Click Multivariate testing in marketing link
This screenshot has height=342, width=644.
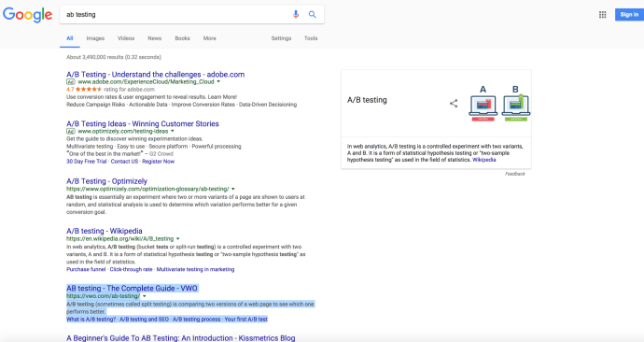195,270
